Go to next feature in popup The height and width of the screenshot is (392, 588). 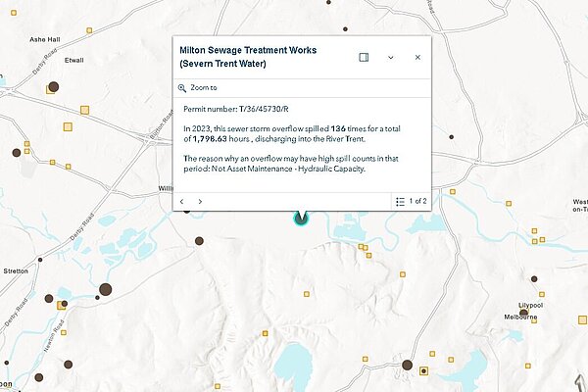pos(200,202)
